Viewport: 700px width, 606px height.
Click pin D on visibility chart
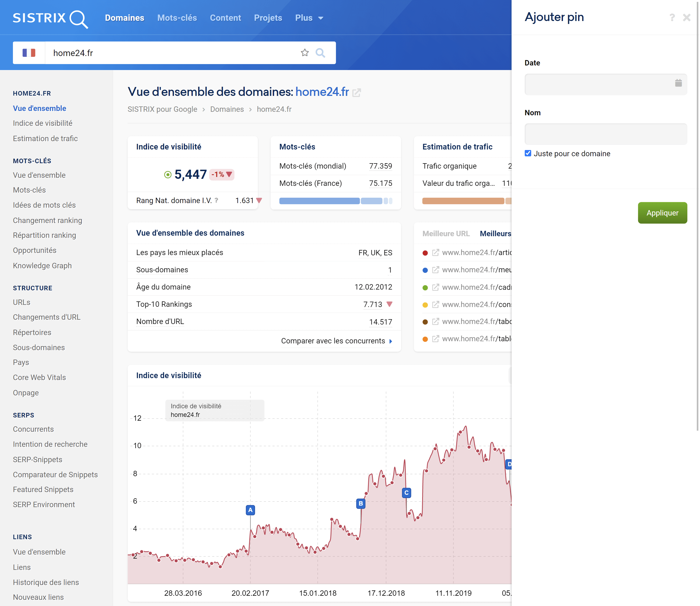(508, 464)
